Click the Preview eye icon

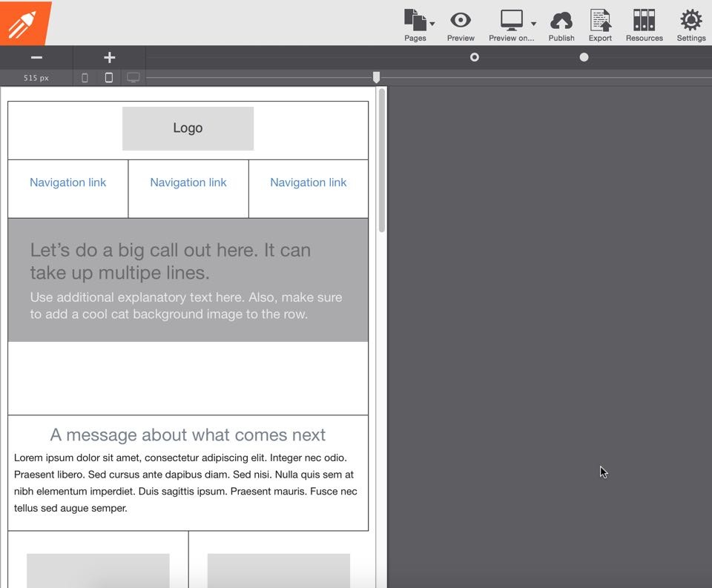(x=461, y=21)
